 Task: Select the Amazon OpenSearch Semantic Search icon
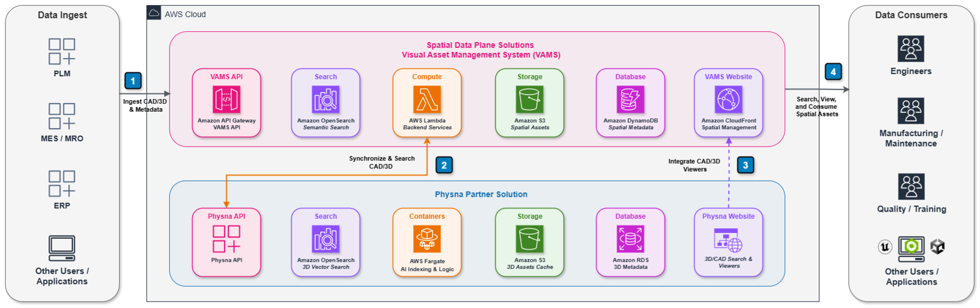326,100
